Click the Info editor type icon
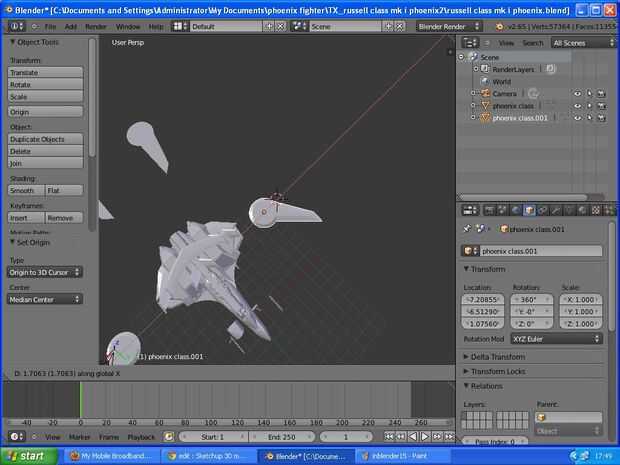620x465 pixels. 17,26
